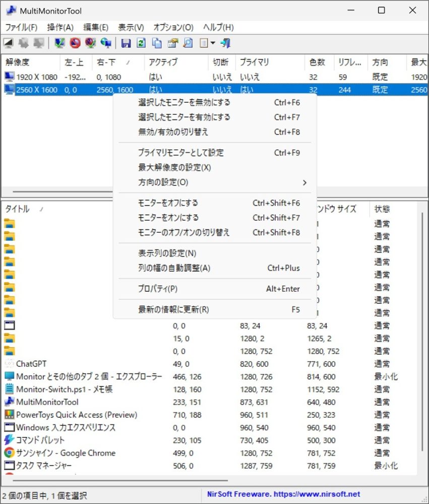The image size is (429, 504).
Task: Click the Chrome icon in サンシャイン row
Action: pos(9,453)
